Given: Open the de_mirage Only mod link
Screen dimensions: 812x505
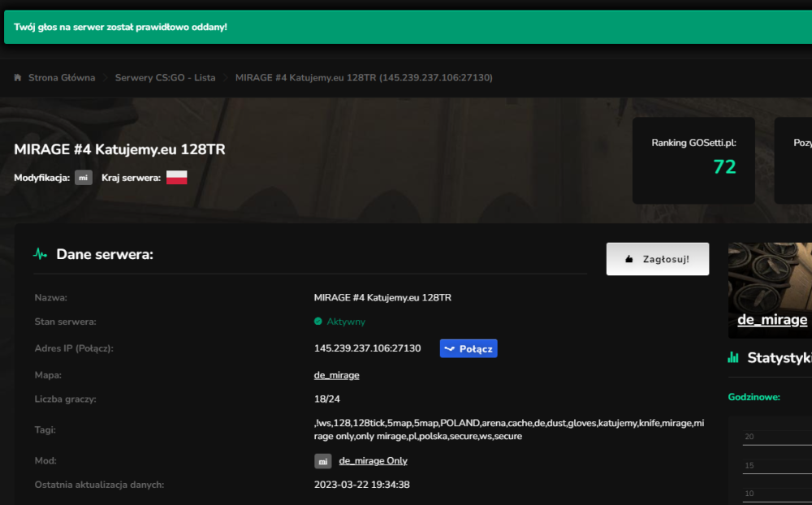Looking at the screenshot, I should (x=373, y=461).
